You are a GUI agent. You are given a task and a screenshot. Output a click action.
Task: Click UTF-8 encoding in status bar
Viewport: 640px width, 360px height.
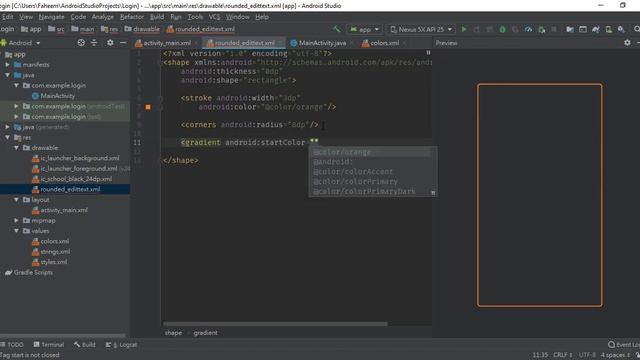[587, 355]
